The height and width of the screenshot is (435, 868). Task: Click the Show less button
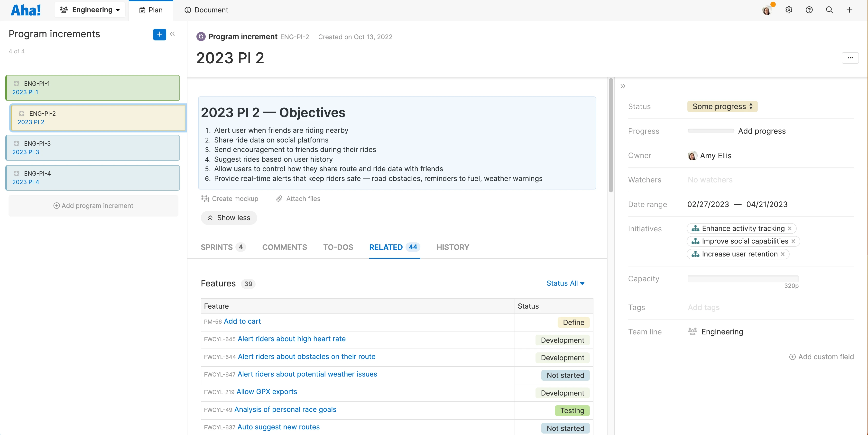click(229, 217)
